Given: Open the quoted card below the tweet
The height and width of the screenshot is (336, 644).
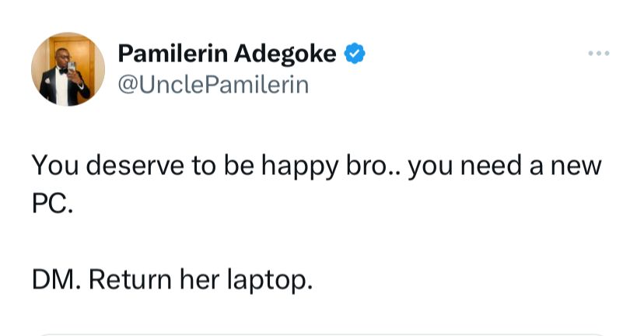Looking at the screenshot, I should tap(322, 333).
